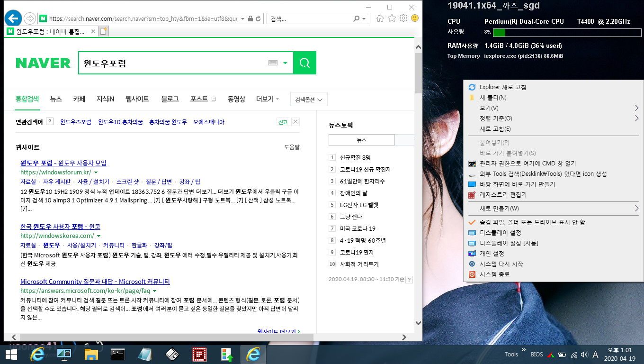This screenshot has height=364, width=644.
Task: Refresh the page with the address bar reload icon
Action: [x=258, y=18]
